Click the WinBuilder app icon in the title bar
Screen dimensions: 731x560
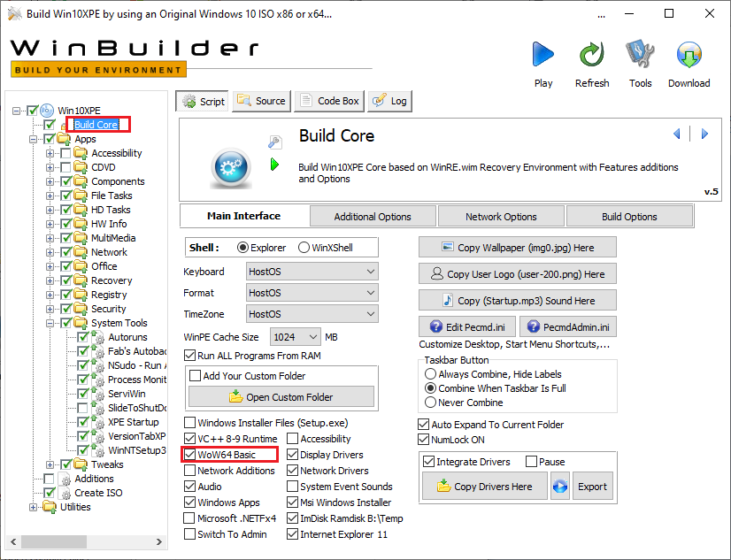click(15, 14)
